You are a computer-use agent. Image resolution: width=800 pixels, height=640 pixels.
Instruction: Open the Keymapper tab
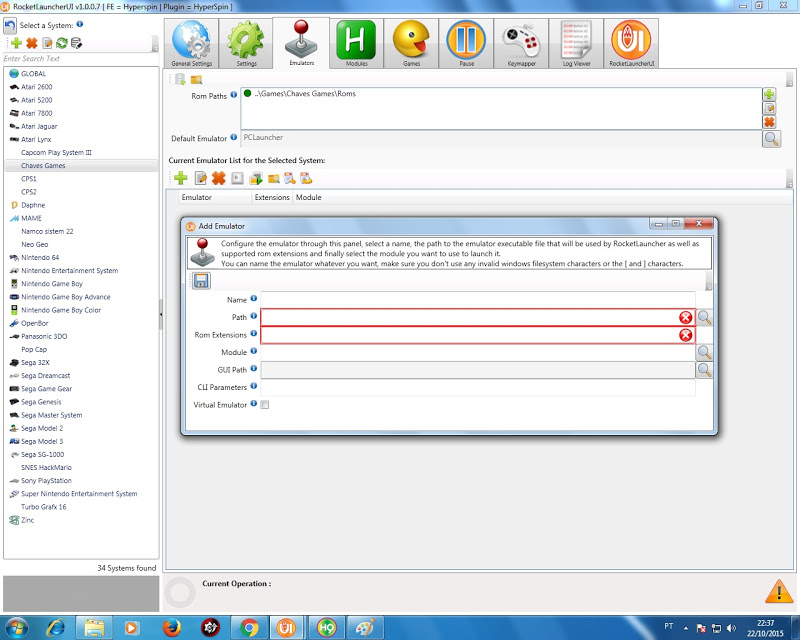[x=521, y=43]
